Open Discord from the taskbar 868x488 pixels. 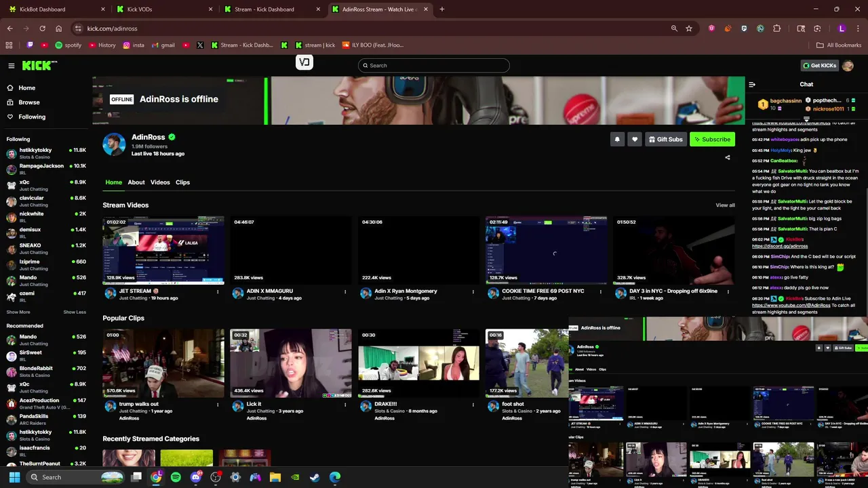tap(196, 477)
